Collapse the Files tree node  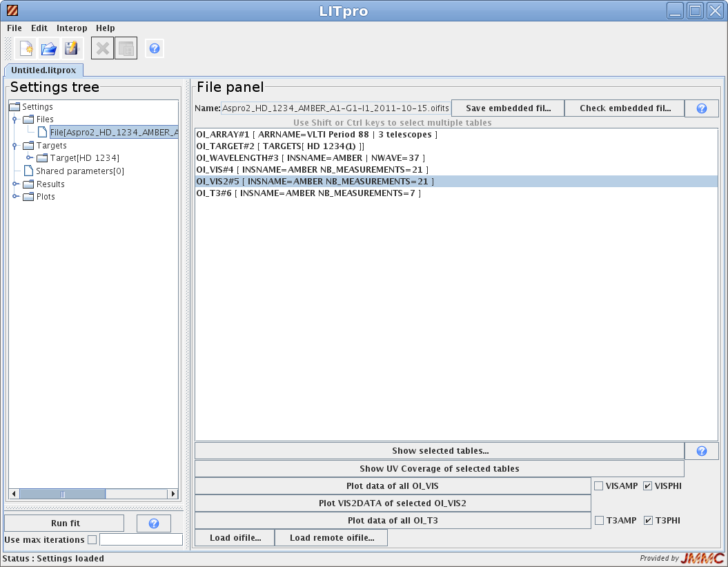pyautogui.click(x=15, y=120)
